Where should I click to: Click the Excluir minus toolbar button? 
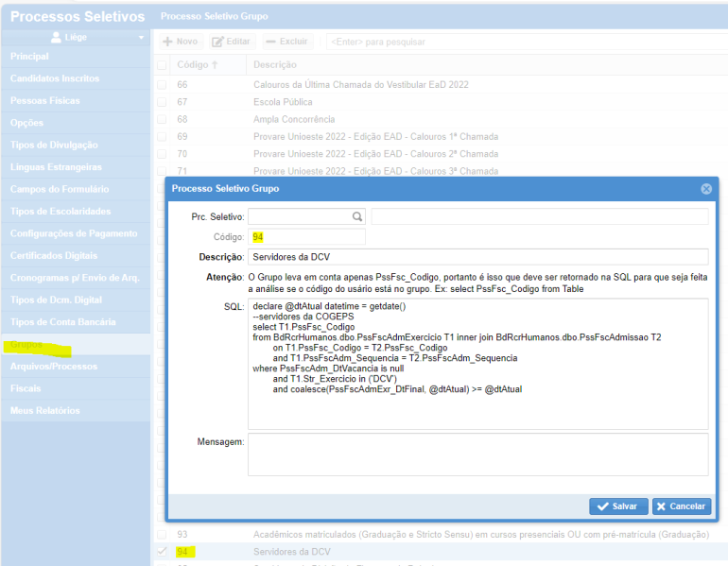pos(286,42)
